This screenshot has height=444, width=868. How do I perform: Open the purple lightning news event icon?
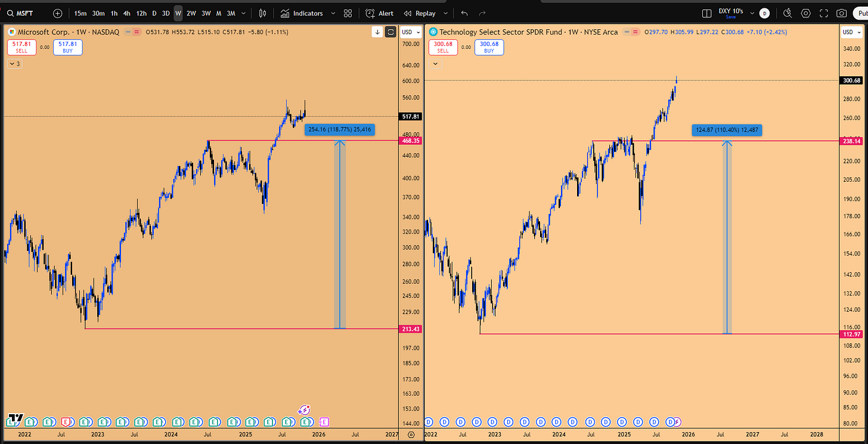point(304,410)
